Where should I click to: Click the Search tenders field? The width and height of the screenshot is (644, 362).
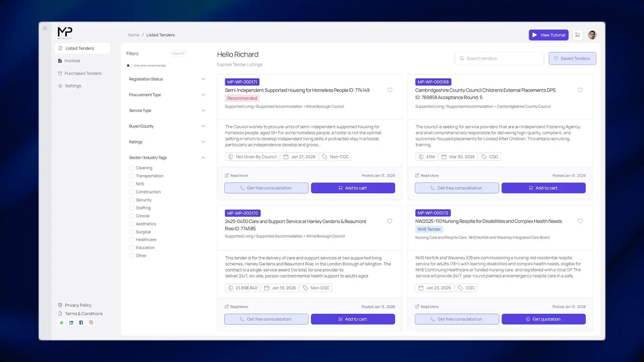[500, 58]
